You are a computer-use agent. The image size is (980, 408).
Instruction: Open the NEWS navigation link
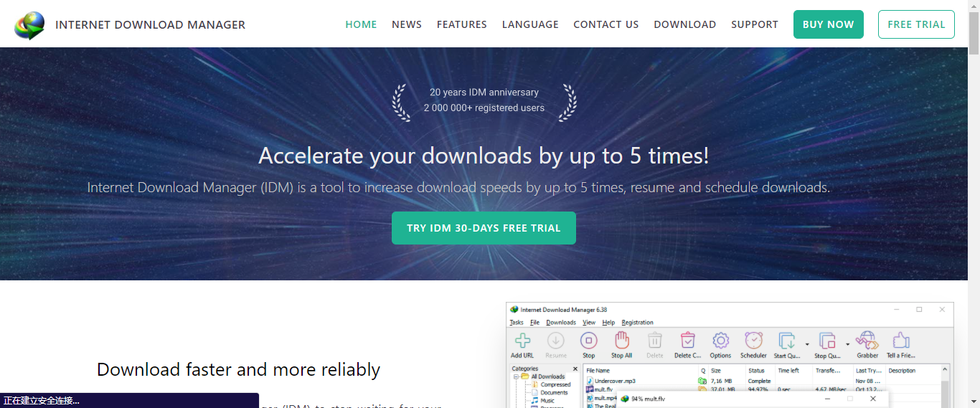[x=407, y=24]
